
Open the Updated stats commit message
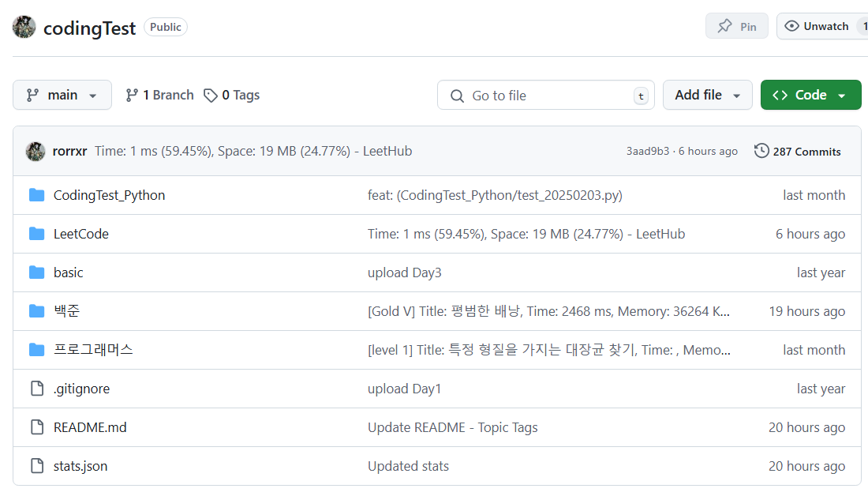click(409, 467)
